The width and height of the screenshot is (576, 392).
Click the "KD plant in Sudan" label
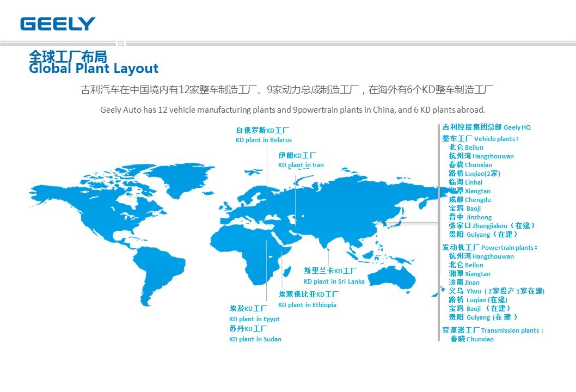pos(255,339)
